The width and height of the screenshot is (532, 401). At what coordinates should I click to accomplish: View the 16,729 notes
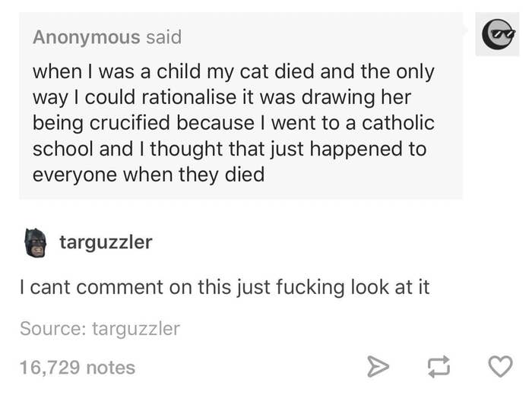[77, 368]
